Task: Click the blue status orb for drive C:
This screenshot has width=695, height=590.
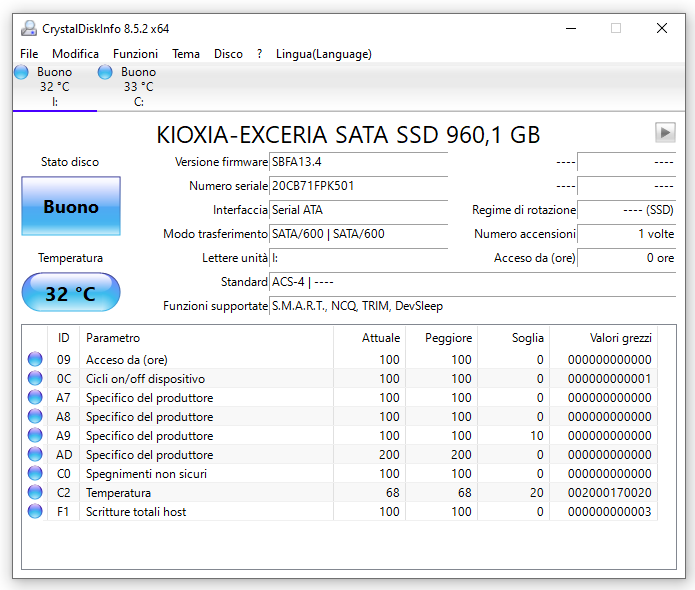Action: point(105,72)
